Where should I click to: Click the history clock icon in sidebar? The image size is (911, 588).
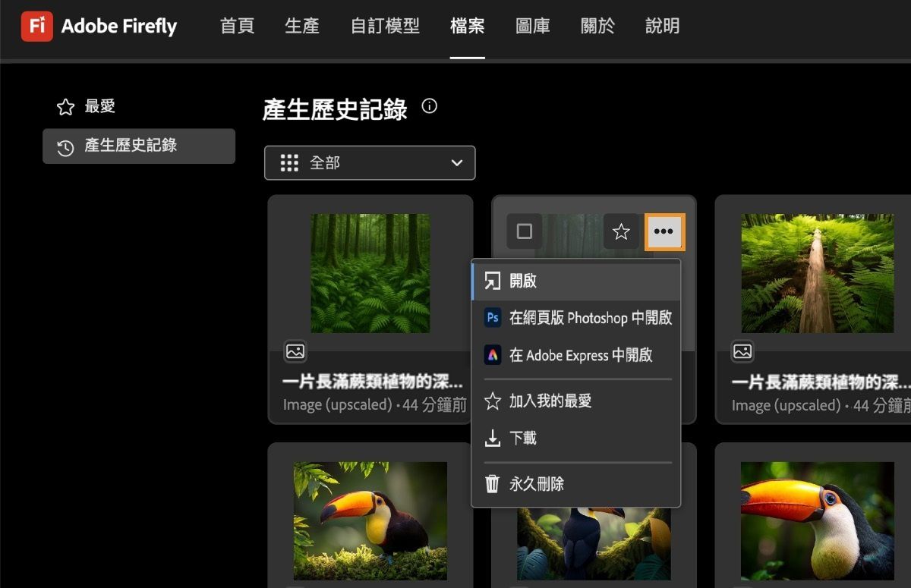(x=65, y=146)
